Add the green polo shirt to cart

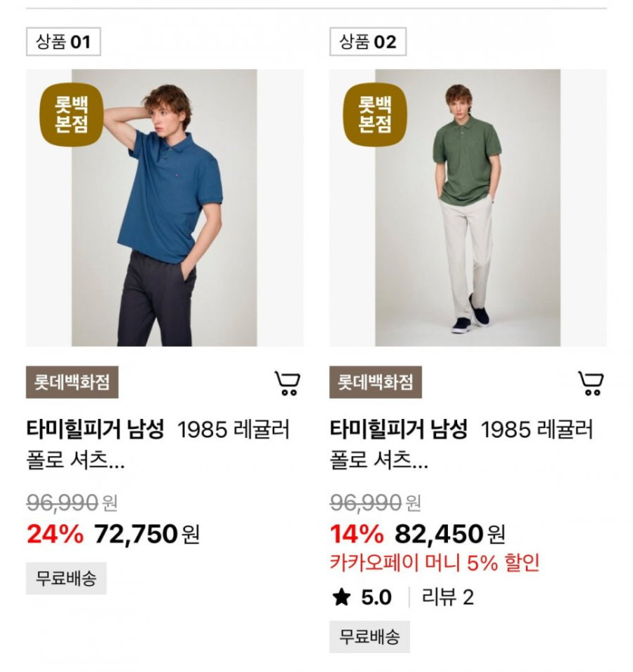[591, 383]
